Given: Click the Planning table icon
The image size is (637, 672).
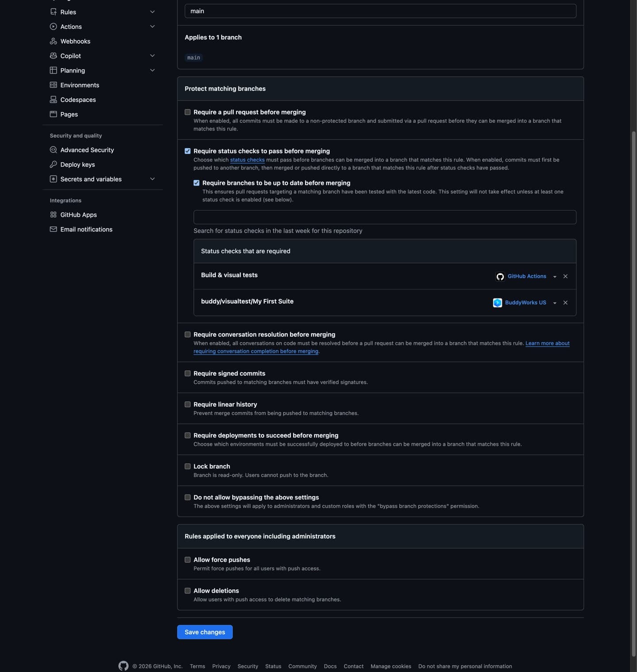Looking at the screenshot, I should tap(53, 70).
